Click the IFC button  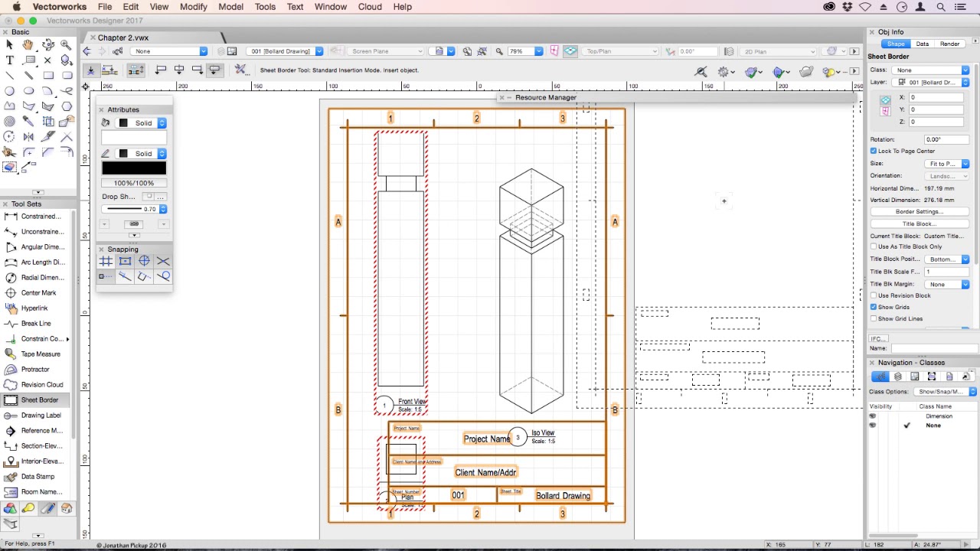[x=877, y=339]
